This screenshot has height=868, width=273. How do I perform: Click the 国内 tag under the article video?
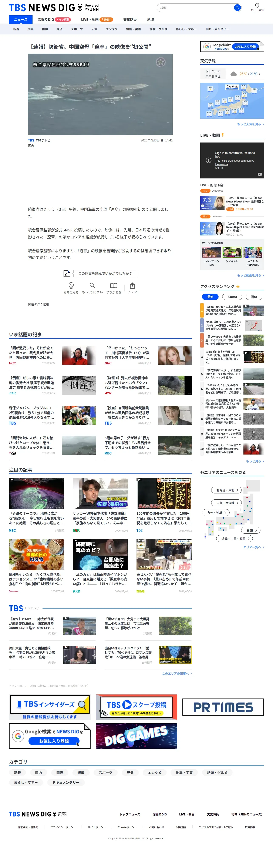coord(31,146)
